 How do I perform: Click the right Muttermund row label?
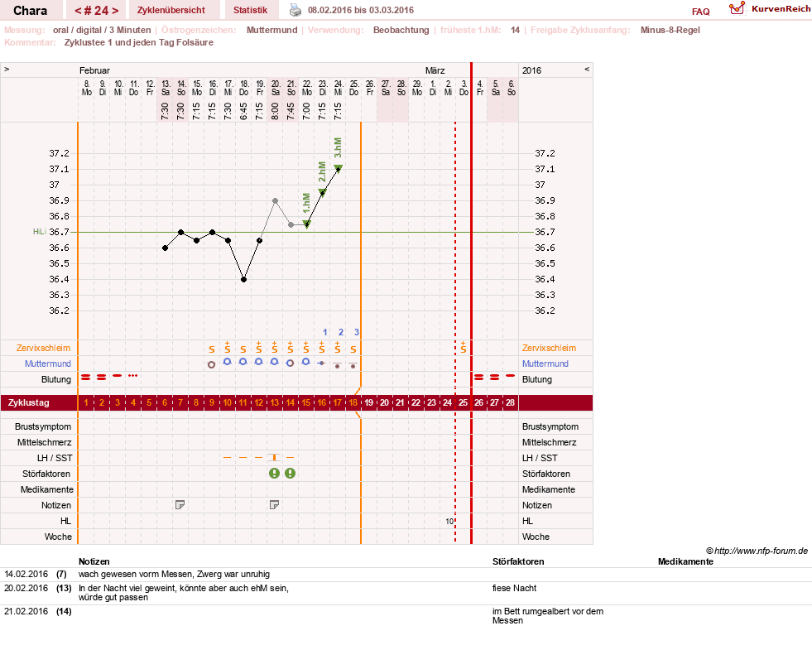(545, 364)
